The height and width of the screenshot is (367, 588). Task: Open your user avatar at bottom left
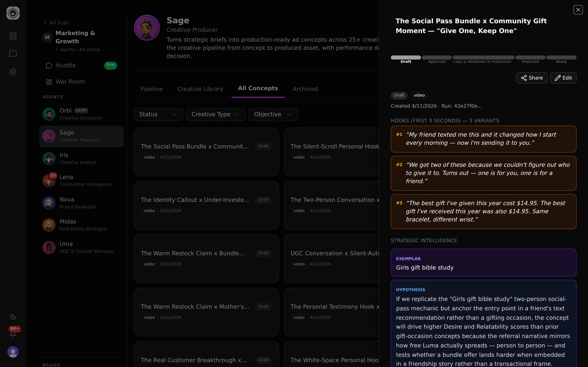point(13,352)
